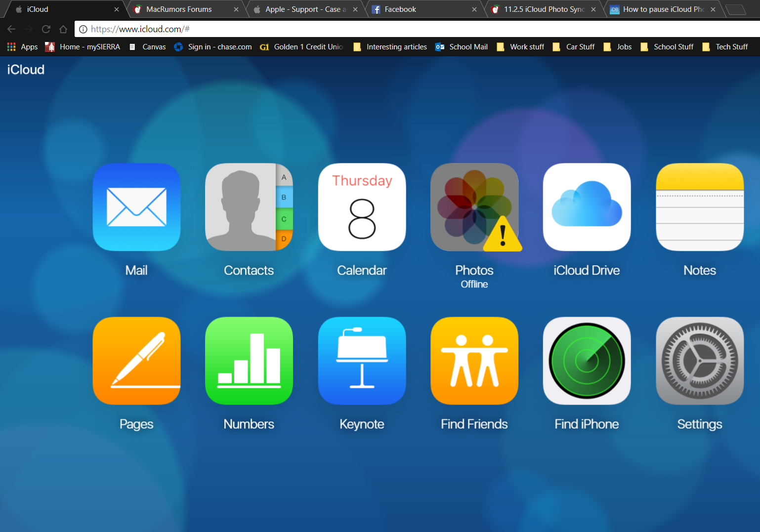Expand the Interesting articles bookmark folder
Image resolution: width=760 pixels, height=532 pixels.
click(x=390, y=47)
